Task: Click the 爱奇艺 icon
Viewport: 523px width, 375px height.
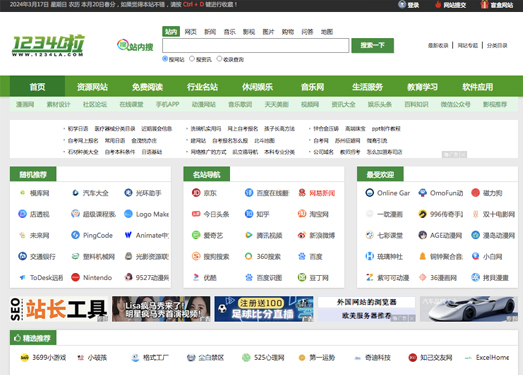Action: (x=196, y=235)
